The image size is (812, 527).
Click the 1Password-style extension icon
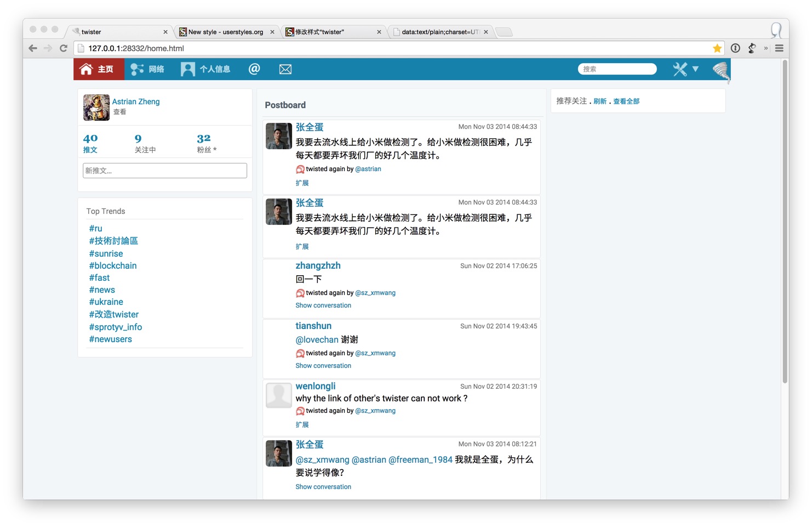(x=735, y=48)
